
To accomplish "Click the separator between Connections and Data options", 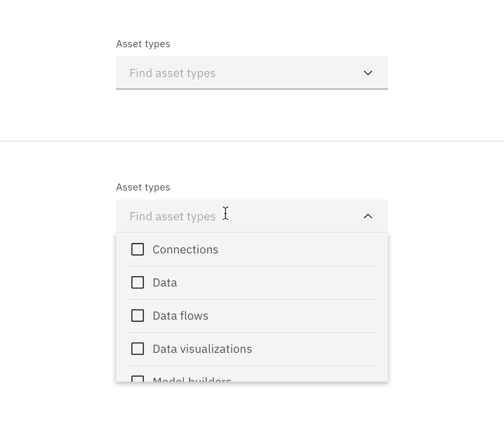I will tap(252, 266).
